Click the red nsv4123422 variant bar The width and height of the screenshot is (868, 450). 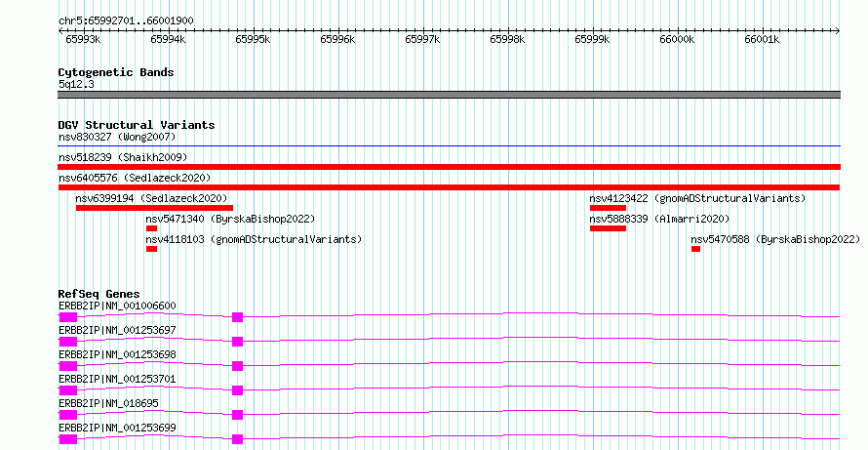pos(608,208)
